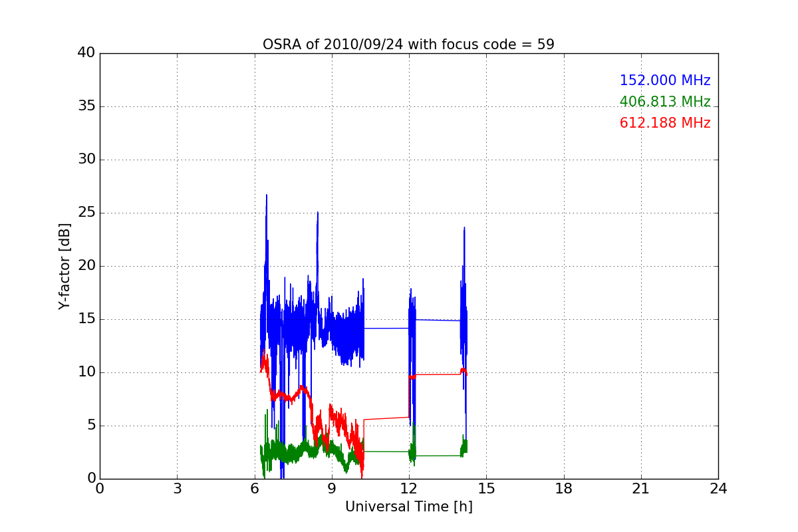Click the y-axis tick label '10'
The image size is (798, 532).
(86, 372)
